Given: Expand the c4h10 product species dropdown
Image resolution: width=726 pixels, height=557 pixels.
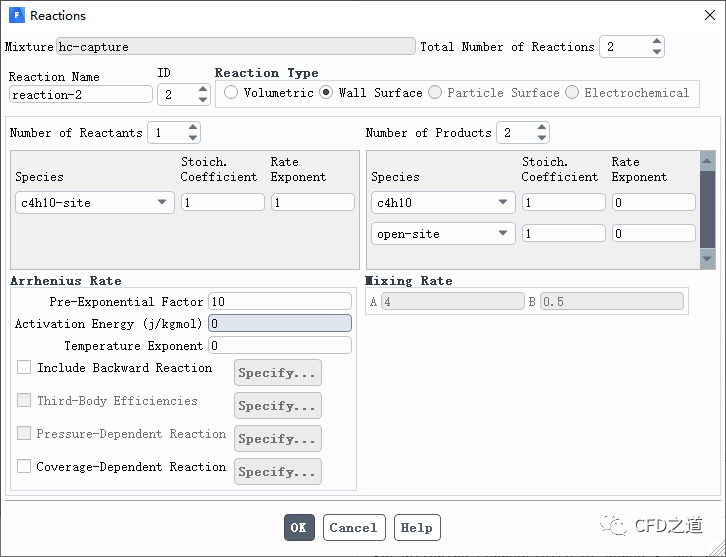Looking at the screenshot, I should 503,202.
